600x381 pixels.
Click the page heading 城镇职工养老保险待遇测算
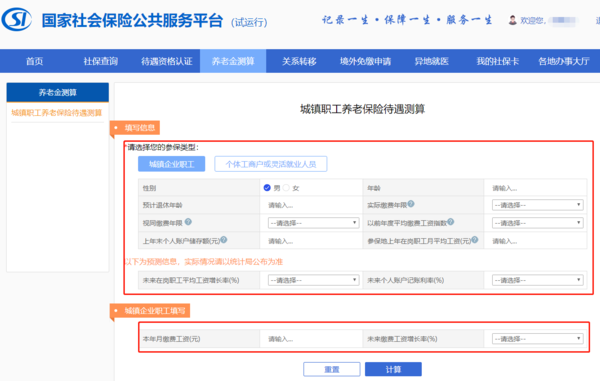362,109
